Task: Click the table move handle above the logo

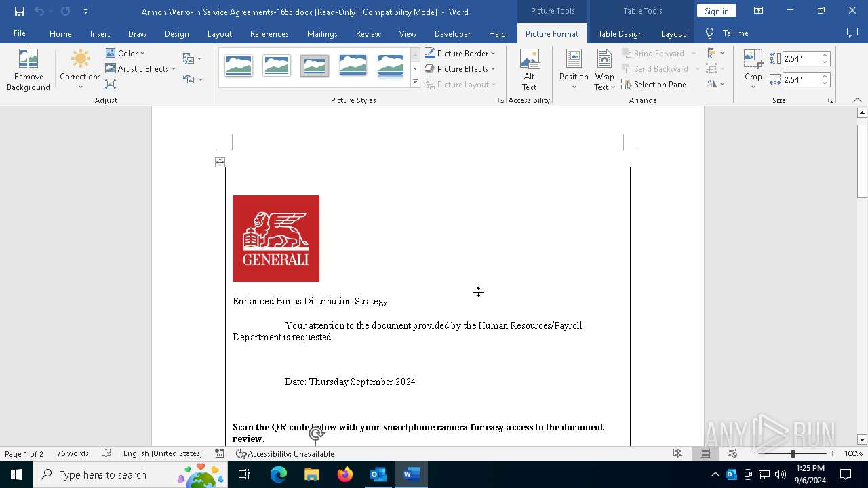Action: pos(220,162)
